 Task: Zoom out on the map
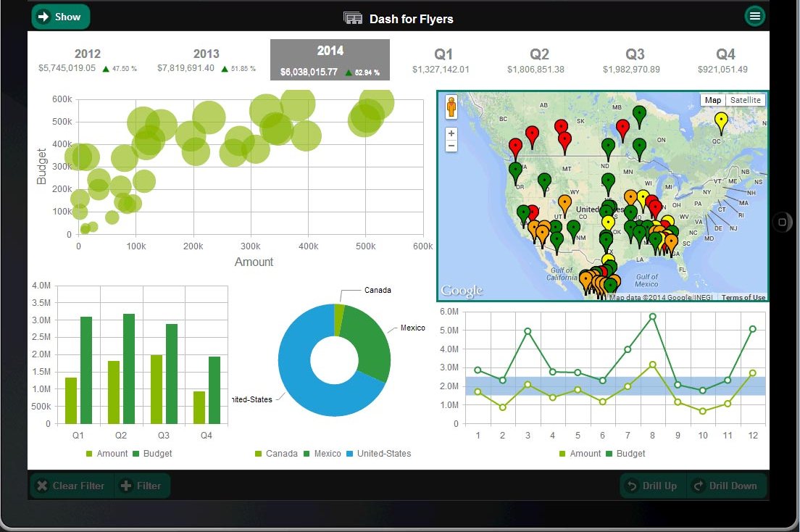coord(451,146)
